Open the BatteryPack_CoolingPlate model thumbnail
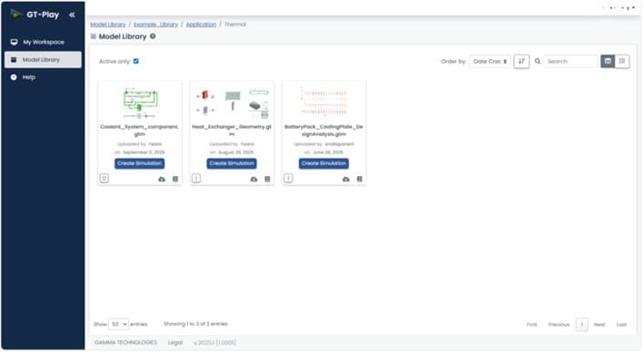 point(324,103)
